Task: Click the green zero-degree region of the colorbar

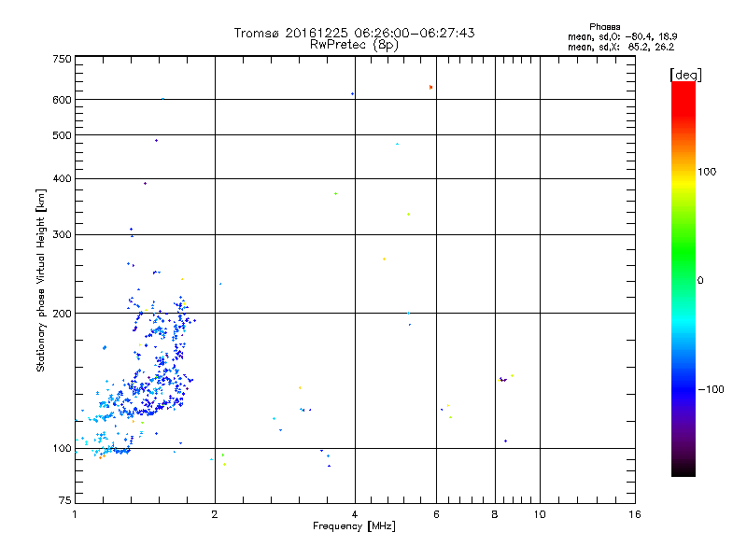Action: coord(684,279)
